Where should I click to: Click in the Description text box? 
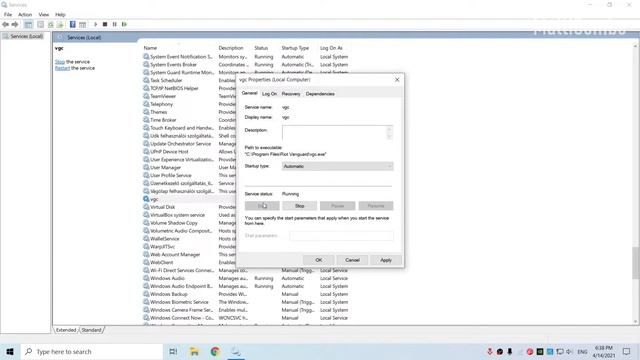click(x=334, y=133)
